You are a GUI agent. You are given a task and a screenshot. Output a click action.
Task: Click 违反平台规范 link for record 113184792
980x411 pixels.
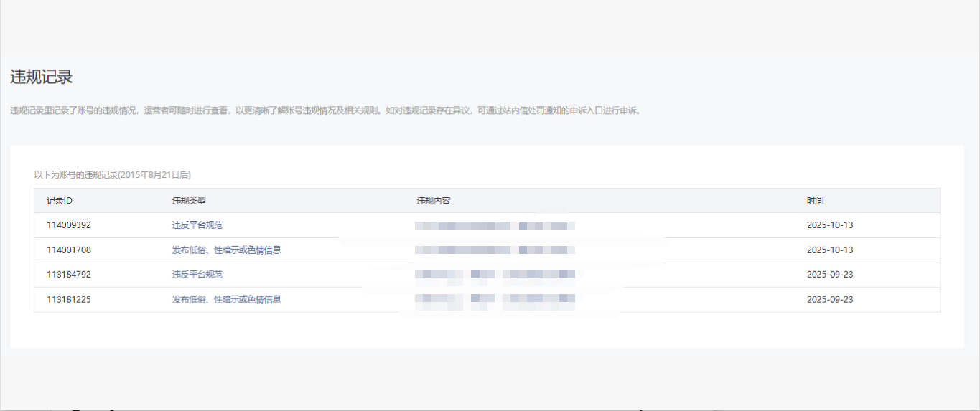click(x=197, y=275)
